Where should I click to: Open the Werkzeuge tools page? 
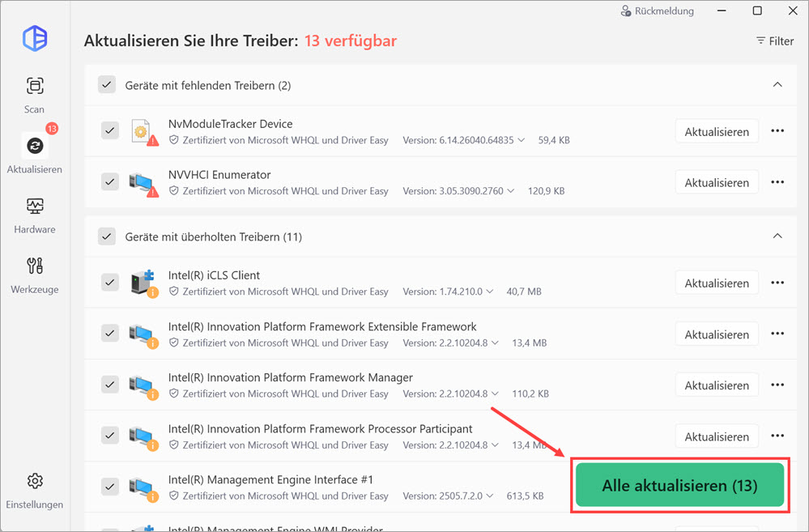point(35,275)
